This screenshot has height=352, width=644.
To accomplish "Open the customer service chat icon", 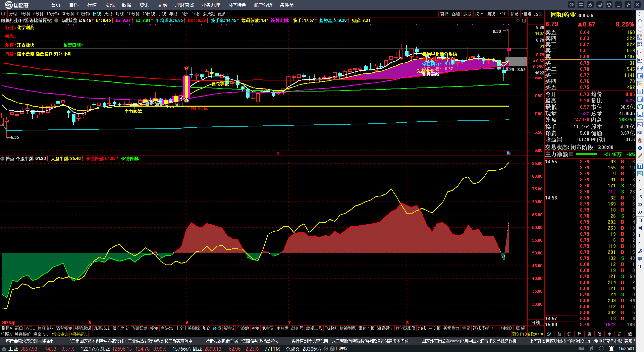I will click(572, 5).
